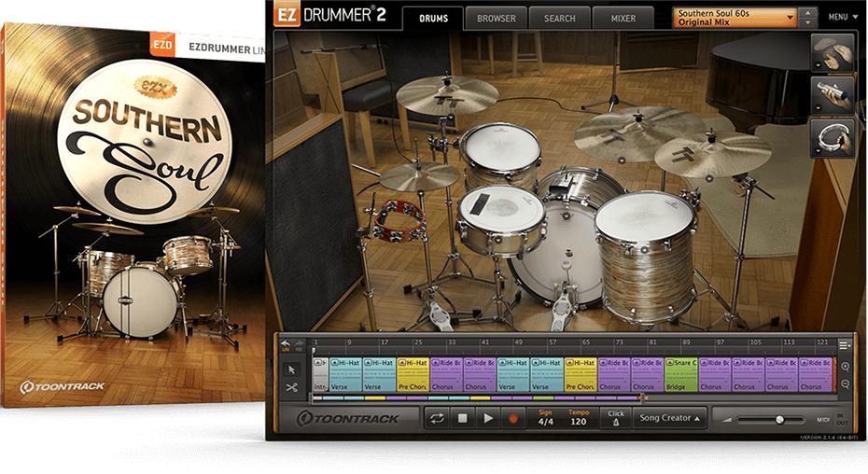This screenshot has width=868, height=474.
Task: Open the song track options menu icon
Action: 844,345
